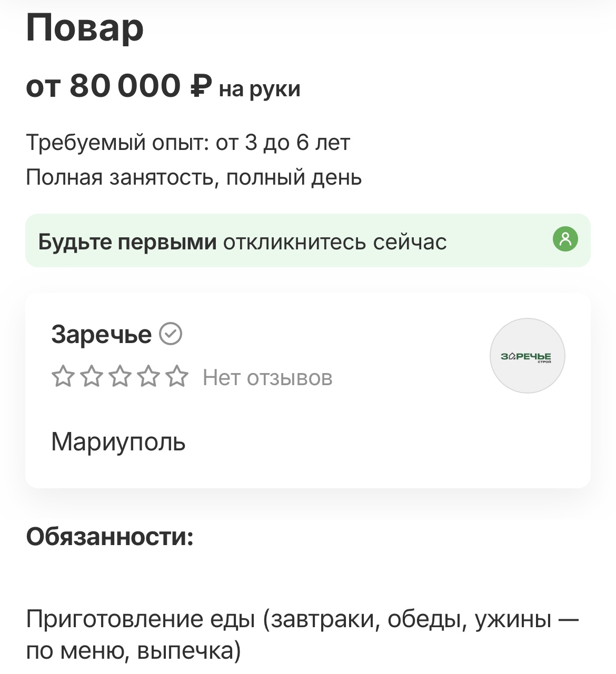This screenshot has height=674, width=616.
Task: Click the verified checkmark beside Заречье
Action: pos(171,334)
